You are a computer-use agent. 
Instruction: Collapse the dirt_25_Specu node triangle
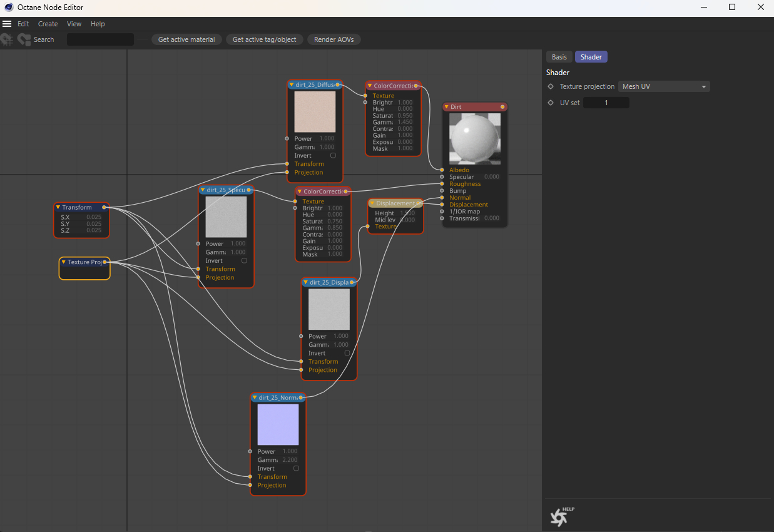(203, 190)
